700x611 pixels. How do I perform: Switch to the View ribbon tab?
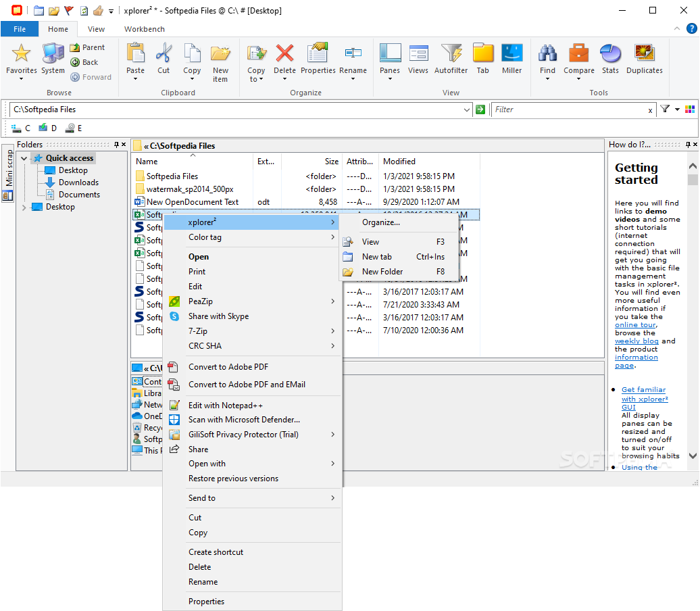(x=96, y=29)
